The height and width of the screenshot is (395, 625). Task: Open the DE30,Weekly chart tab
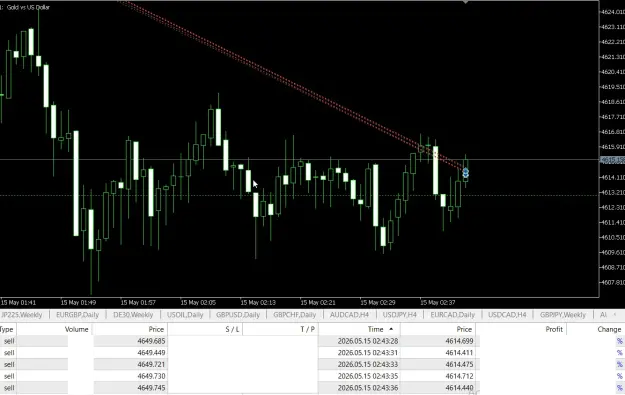click(x=133, y=315)
